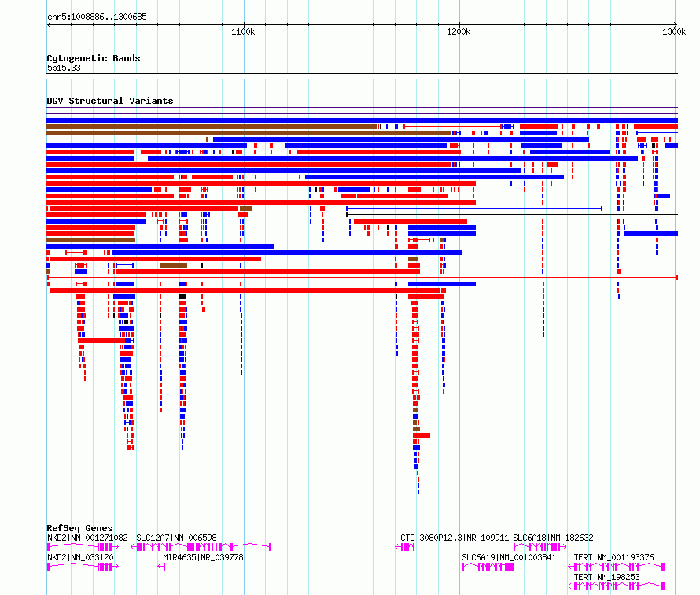The height and width of the screenshot is (595, 700).
Task: Select gene label SLC6A19|NM_001003841
Action: pos(509,557)
